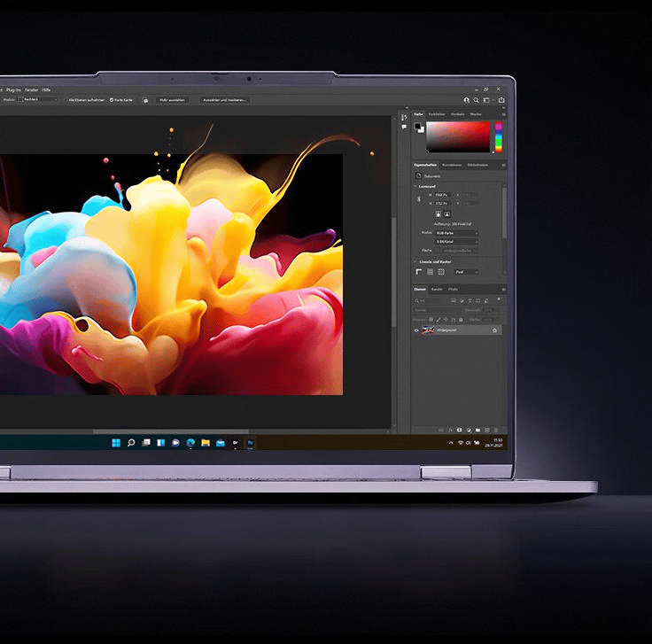Open the Modus RGB-Farbe dropdown
652x644 pixels.
tap(455, 233)
